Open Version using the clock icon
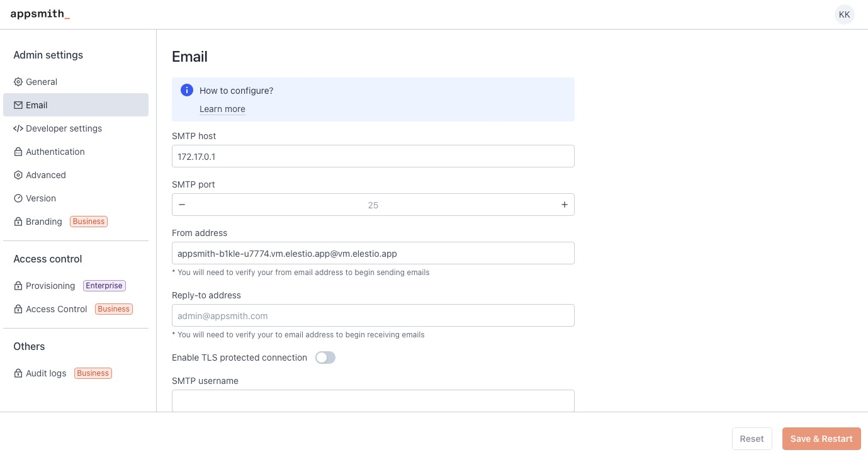 pyautogui.click(x=18, y=198)
